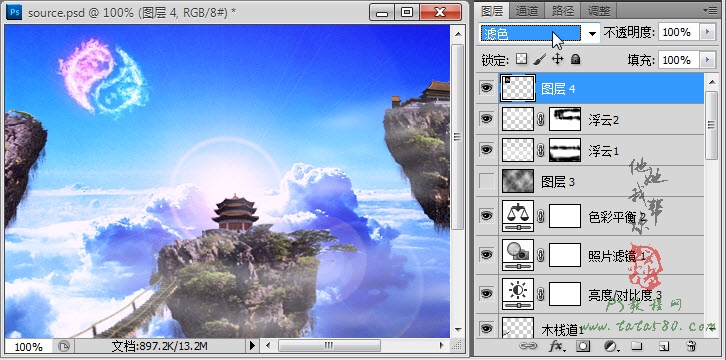The image size is (726, 360).
Task: Click the mask link of 亮度/对比度 3
Action: point(541,294)
